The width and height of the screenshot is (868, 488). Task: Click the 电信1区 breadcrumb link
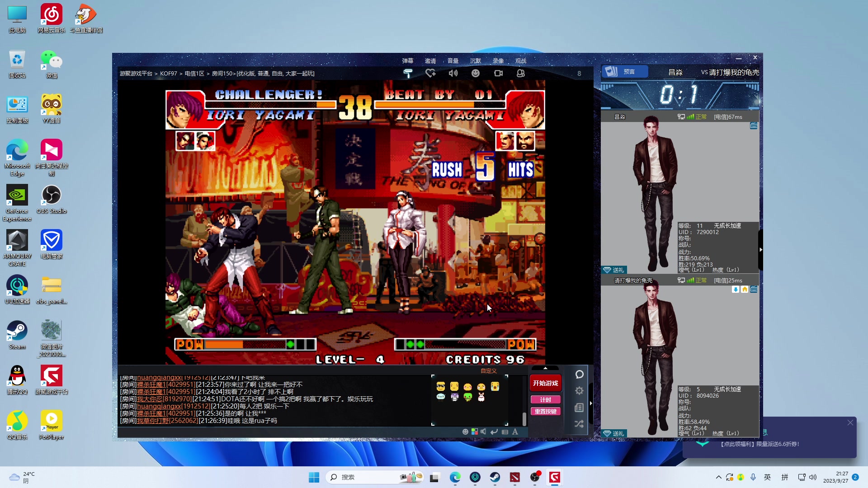[194, 73]
